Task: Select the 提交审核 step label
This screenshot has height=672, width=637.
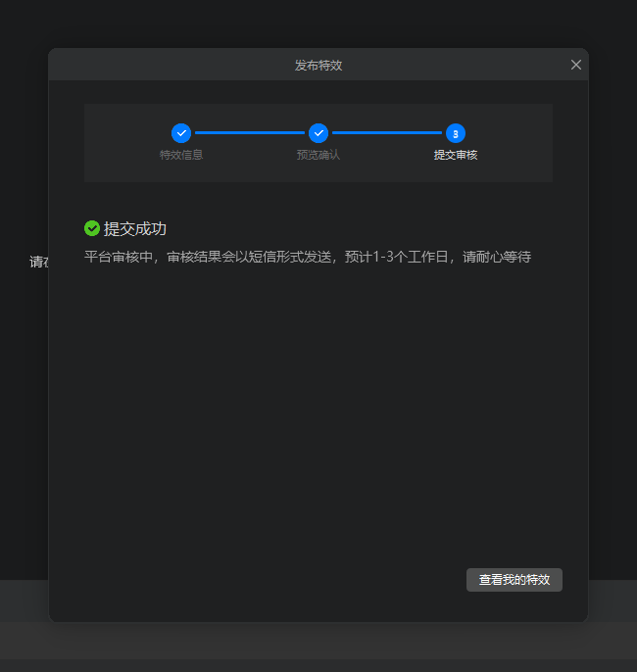Action: [x=456, y=155]
